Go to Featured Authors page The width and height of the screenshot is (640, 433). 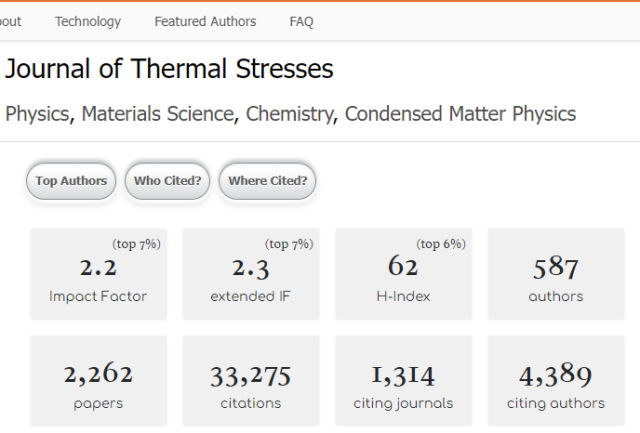tap(205, 22)
